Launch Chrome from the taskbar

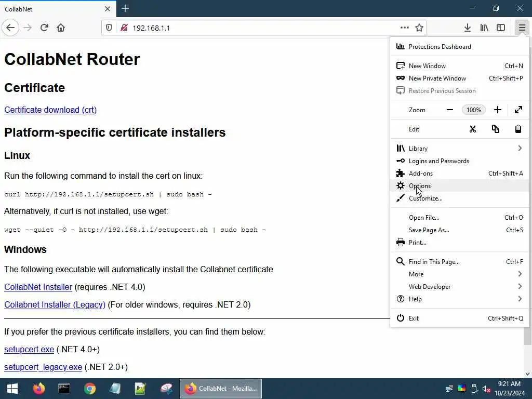tap(89, 389)
